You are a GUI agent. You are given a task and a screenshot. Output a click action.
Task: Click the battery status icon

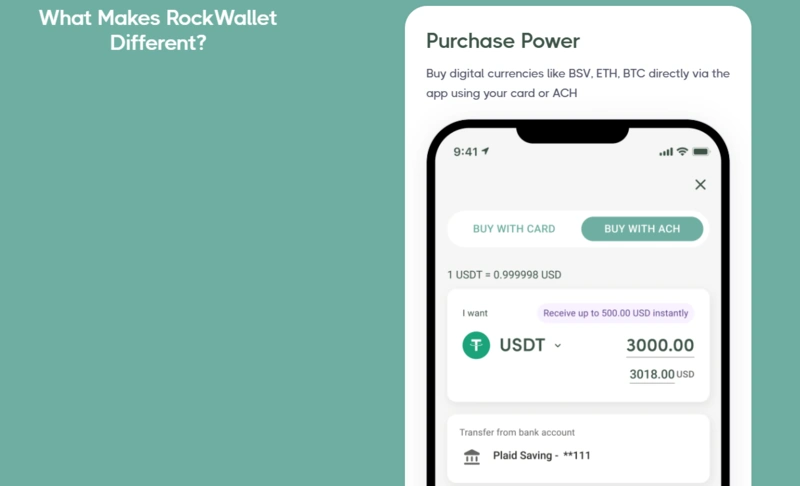(701, 151)
